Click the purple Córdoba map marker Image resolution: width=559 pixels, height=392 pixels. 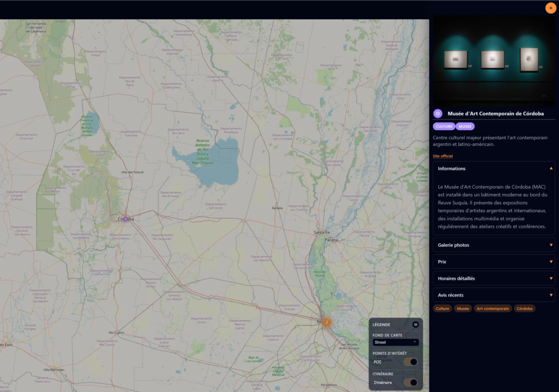click(x=126, y=219)
